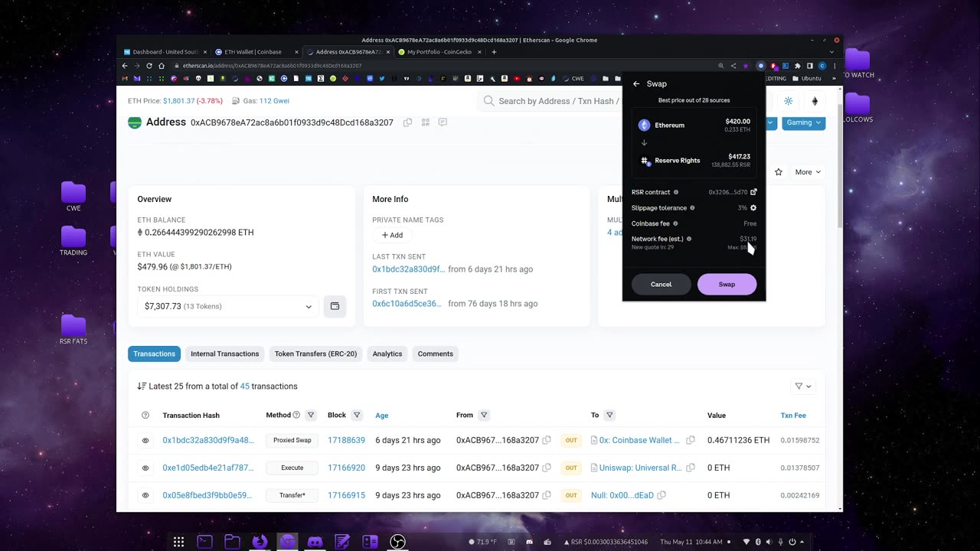Show info for Slippage tolerance

(x=693, y=208)
